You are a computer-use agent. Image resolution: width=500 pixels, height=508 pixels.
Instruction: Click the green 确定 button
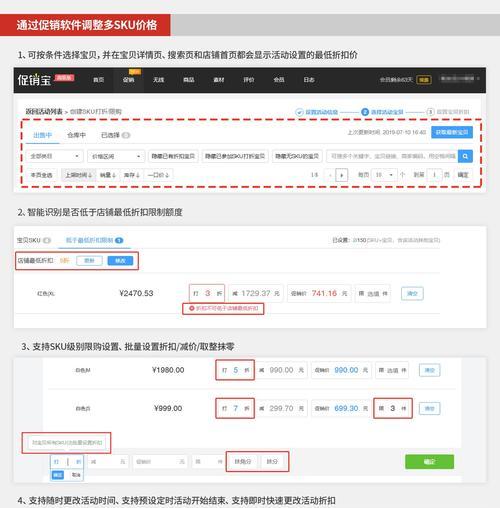429,462
